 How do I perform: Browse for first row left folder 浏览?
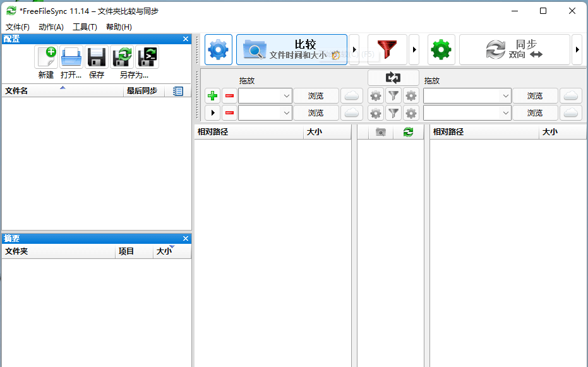[316, 96]
